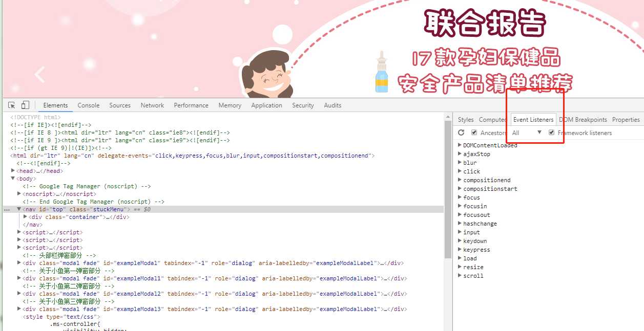Open the Audits tab
Image resolution: width=644 pixels, height=331 pixels.
point(333,105)
